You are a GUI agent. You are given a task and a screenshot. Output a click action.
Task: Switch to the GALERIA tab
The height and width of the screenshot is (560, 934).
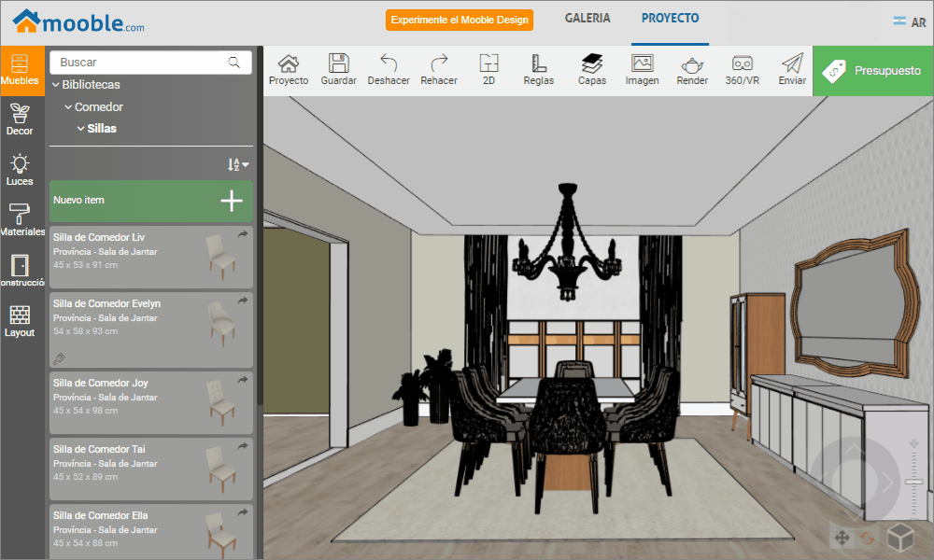[x=587, y=19]
